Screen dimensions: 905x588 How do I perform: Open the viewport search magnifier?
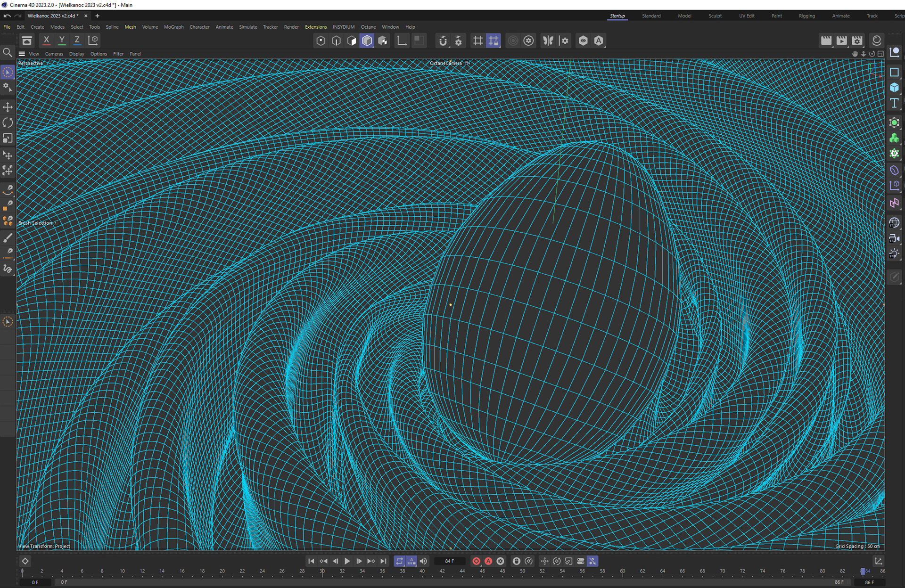pos(8,52)
